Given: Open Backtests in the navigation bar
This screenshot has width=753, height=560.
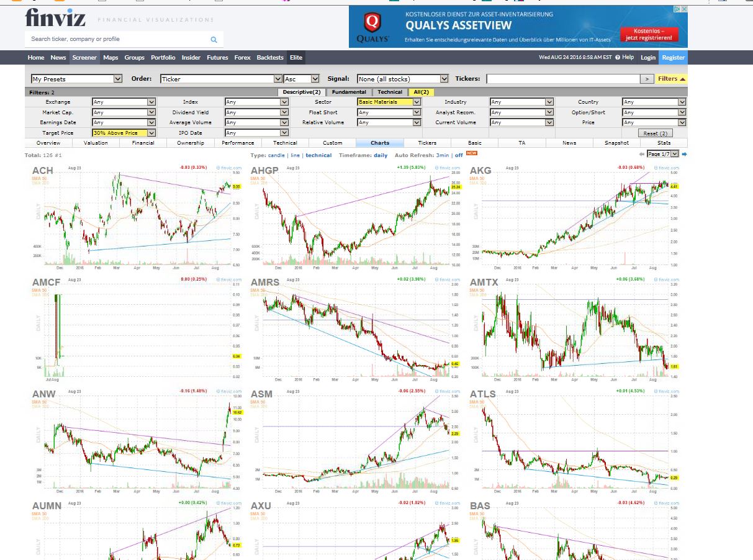Looking at the screenshot, I should [x=270, y=58].
